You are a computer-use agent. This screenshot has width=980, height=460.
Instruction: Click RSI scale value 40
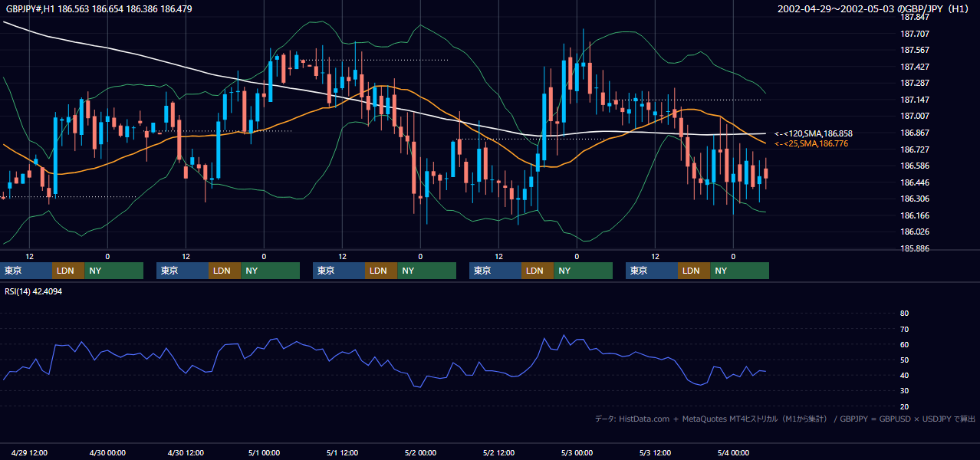point(904,376)
